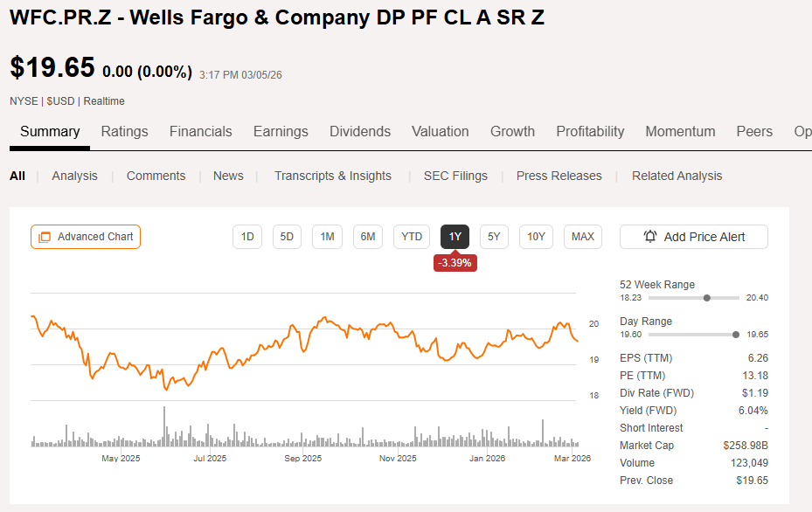
Task: Open Transcripts & Insights filter
Action: (333, 176)
